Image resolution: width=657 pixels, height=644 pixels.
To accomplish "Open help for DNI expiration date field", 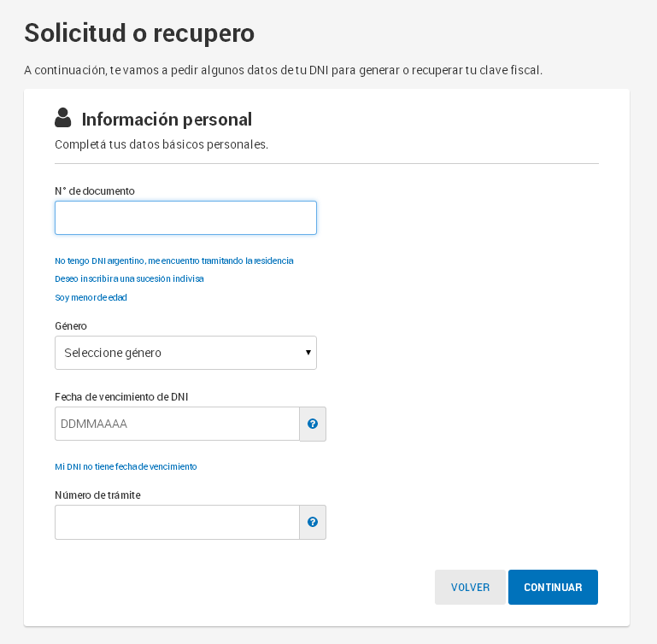I will (x=313, y=424).
